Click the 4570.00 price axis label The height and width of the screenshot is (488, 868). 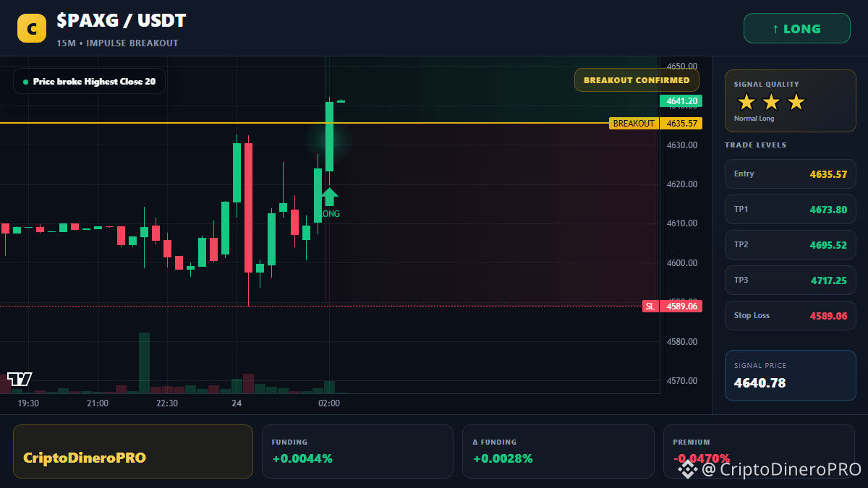(682, 381)
